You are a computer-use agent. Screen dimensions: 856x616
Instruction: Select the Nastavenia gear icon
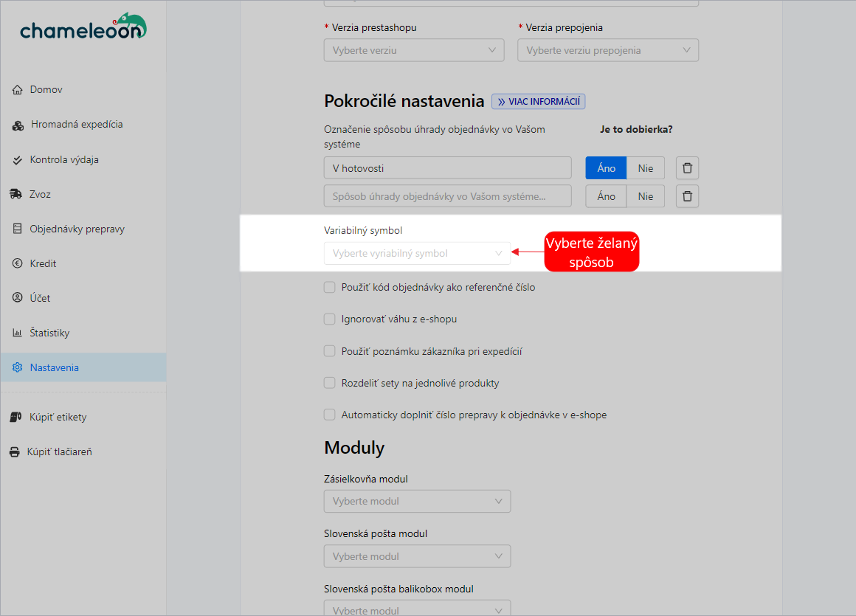pos(18,367)
